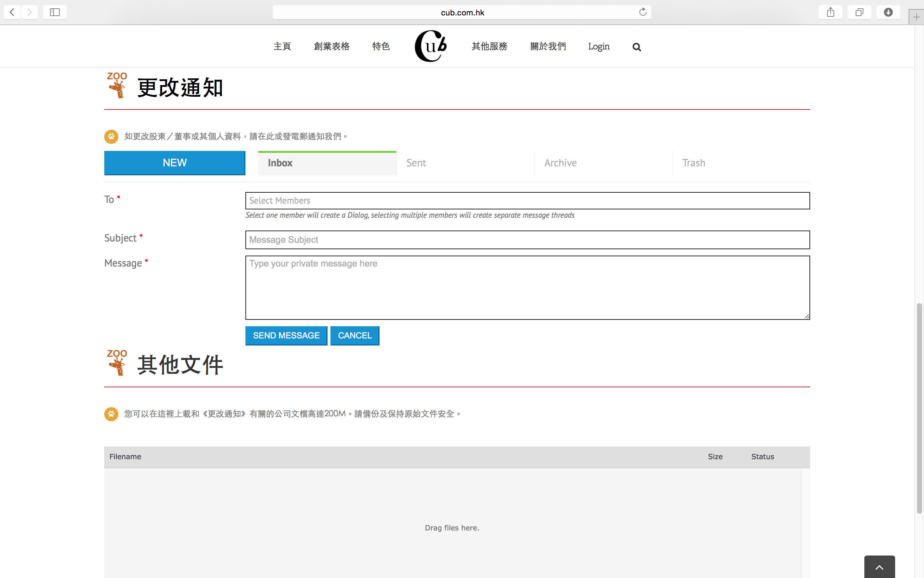924x578 pixels.
Task: Show the Safari sidebar
Action: pos(55,12)
